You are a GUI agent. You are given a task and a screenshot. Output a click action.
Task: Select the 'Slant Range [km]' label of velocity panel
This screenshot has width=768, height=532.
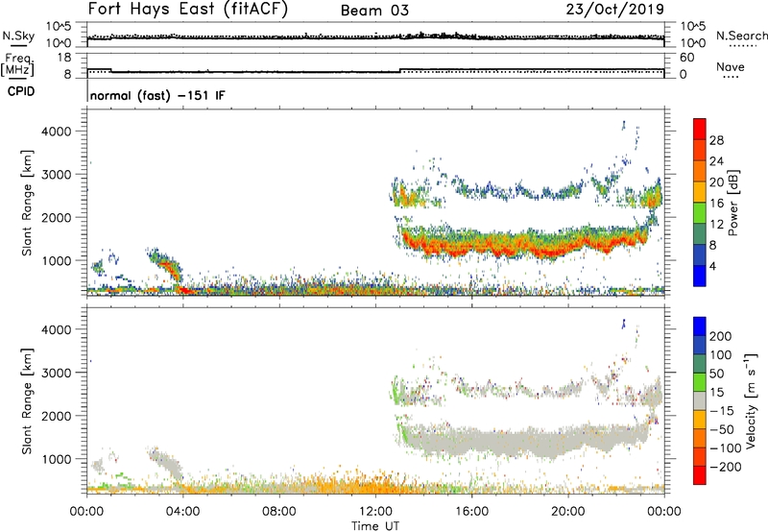[27, 400]
